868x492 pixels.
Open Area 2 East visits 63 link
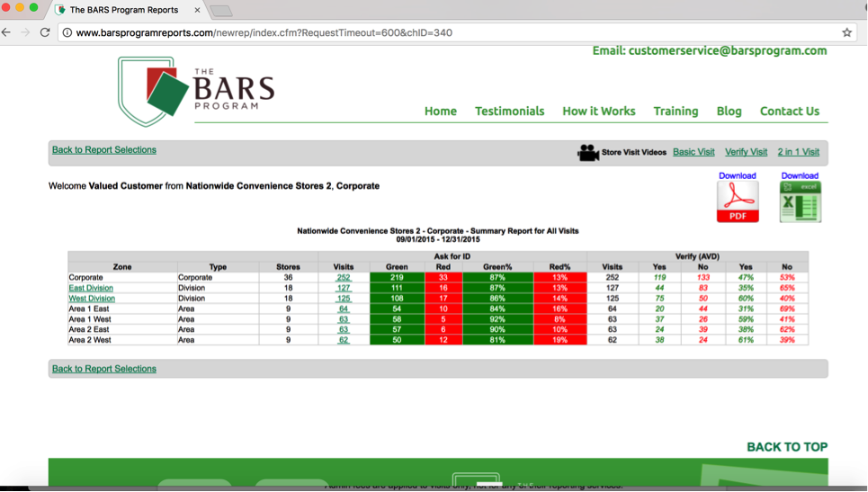[344, 329]
